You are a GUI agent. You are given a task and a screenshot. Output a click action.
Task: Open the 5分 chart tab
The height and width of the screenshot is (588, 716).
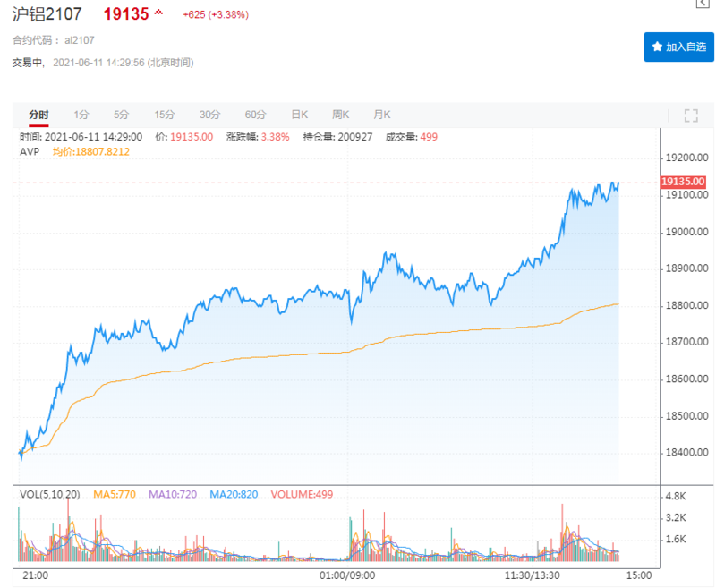click(122, 115)
